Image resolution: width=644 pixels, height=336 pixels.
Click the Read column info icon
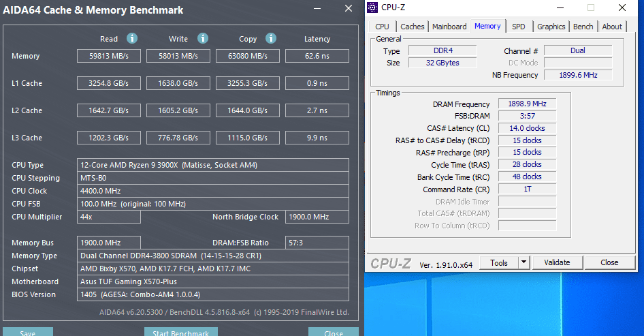[x=132, y=38]
